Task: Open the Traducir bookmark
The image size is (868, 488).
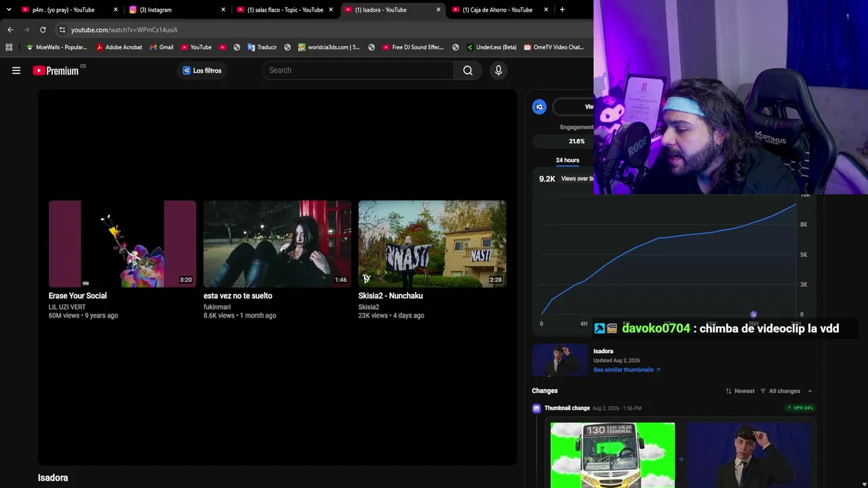Action: (262, 47)
